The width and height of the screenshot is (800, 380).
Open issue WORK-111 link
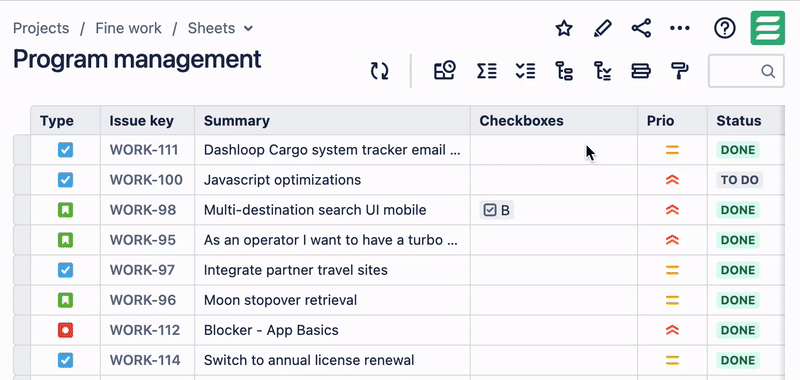[x=144, y=150]
